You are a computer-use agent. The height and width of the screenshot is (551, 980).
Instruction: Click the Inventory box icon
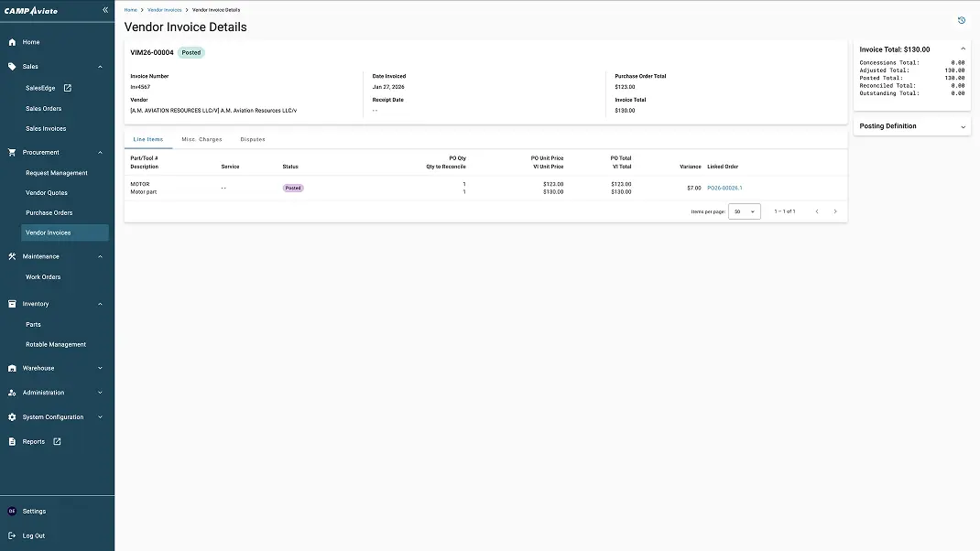[x=12, y=304]
